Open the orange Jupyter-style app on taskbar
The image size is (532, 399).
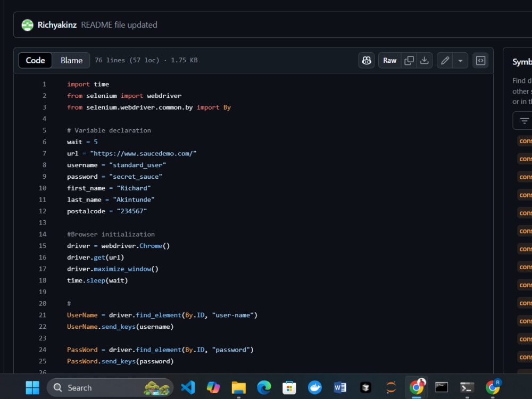click(391, 387)
